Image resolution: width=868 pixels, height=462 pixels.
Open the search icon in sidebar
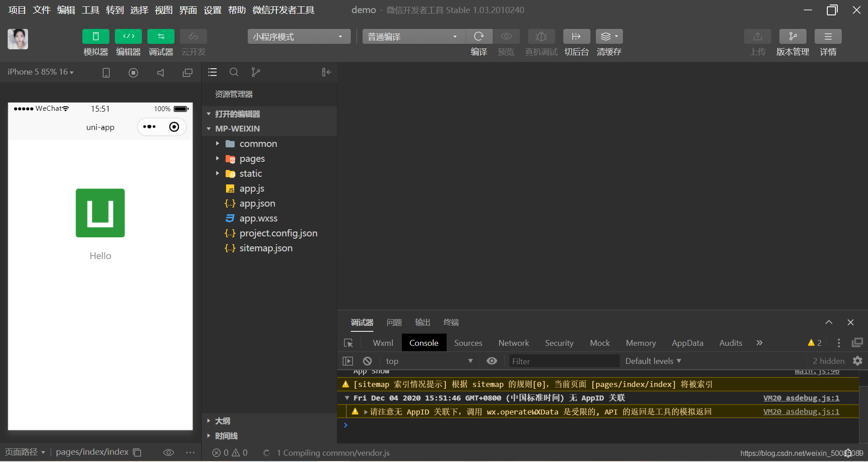234,72
